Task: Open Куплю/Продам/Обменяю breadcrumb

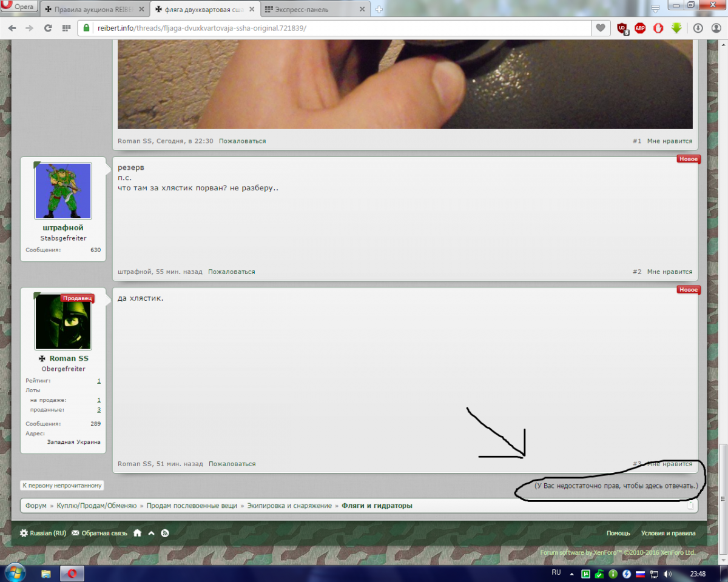Action: point(98,506)
